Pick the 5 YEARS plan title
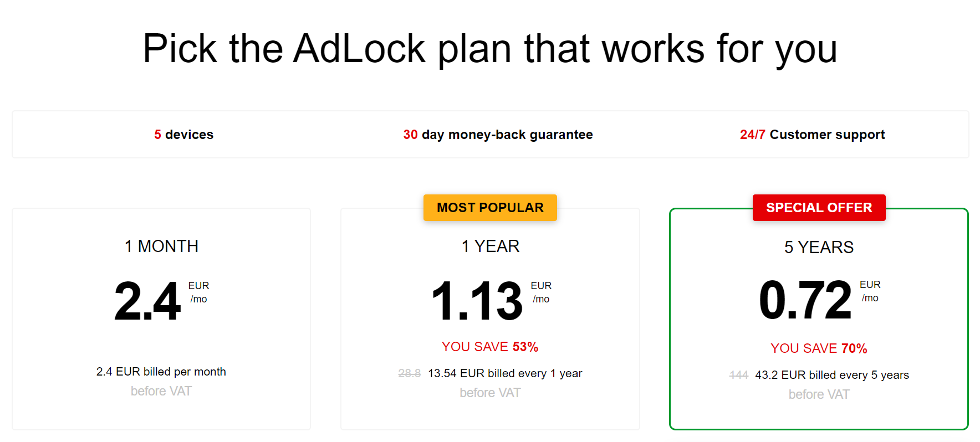Viewport: 980px width, 442px height. pyautogui.click(x=819, y=247)
